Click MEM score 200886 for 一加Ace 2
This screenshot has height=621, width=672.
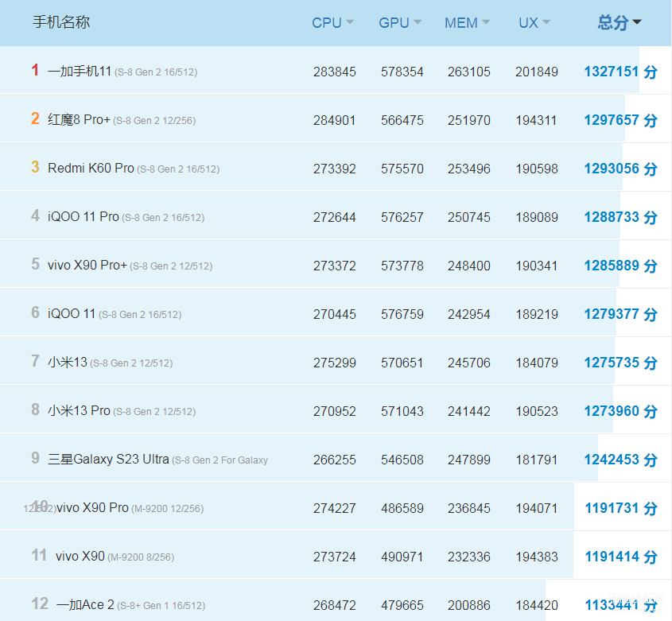(469, 605)
